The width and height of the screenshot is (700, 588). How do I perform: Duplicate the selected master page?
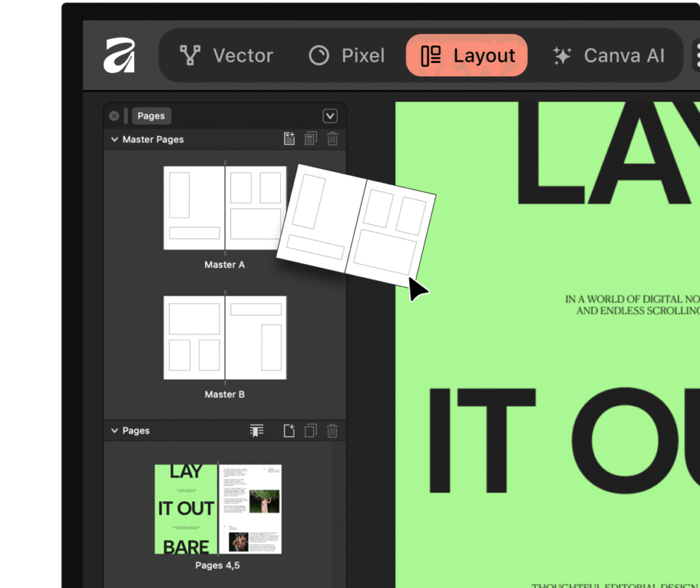(x=311, y=139)
